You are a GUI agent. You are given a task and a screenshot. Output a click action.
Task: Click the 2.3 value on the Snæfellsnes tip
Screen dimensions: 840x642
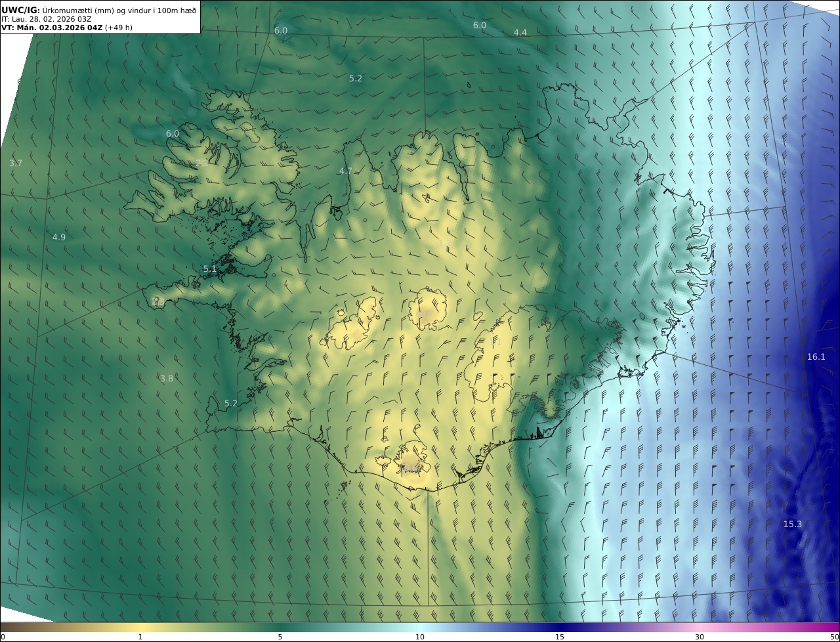(x=158, y=301)
